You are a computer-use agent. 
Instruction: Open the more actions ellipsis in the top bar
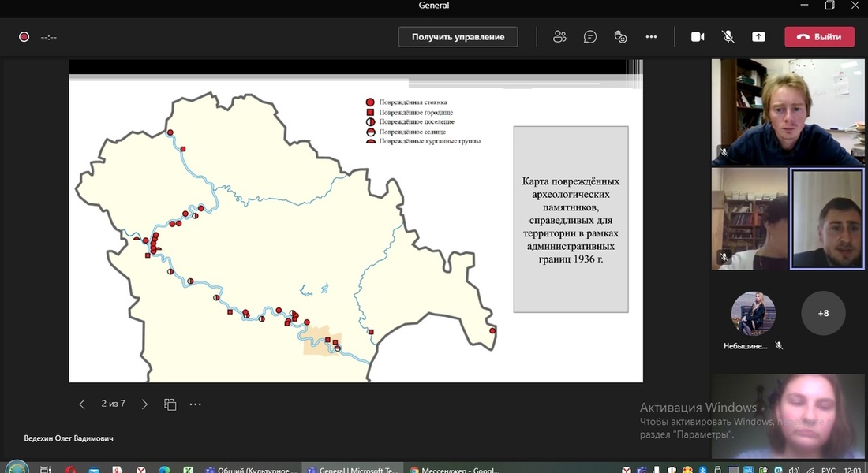click(x=651, y=37)
